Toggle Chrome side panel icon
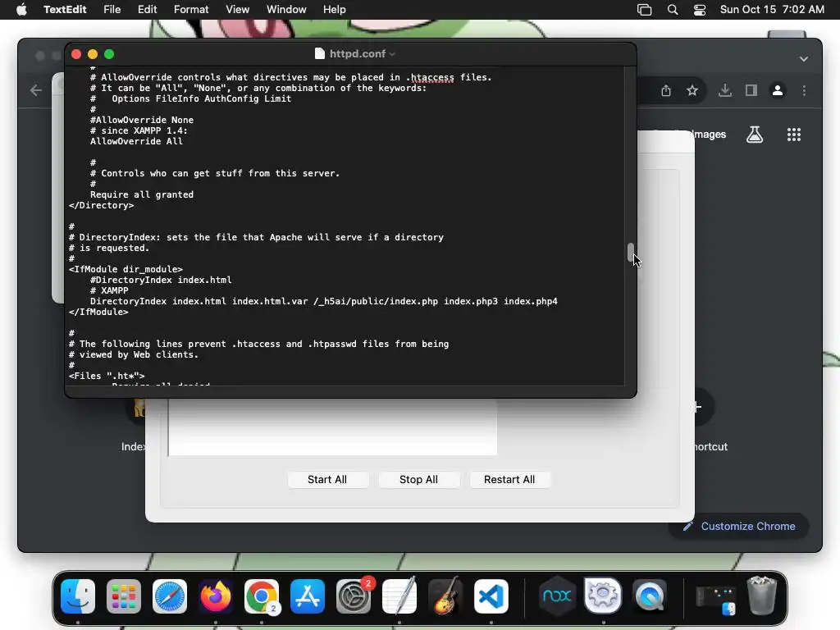The height and width of the screenshot is (630, 840). click(x=751, y=90)
